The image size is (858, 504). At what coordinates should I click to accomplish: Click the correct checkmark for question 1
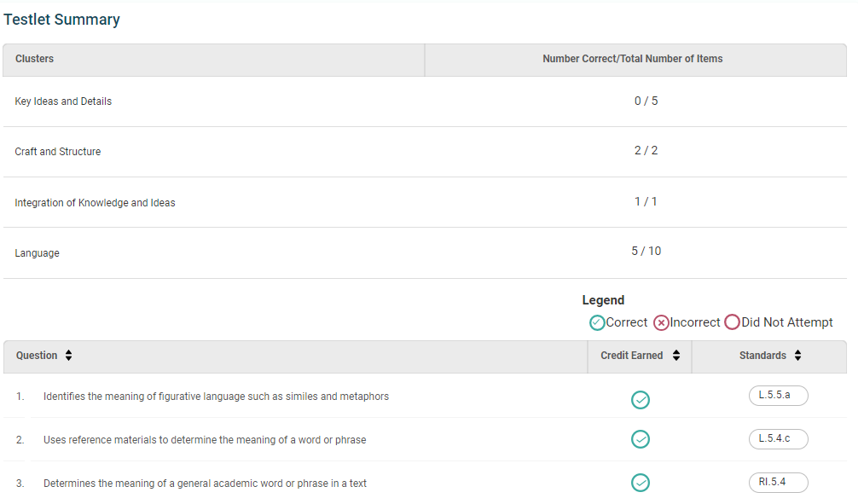[641, 400]
